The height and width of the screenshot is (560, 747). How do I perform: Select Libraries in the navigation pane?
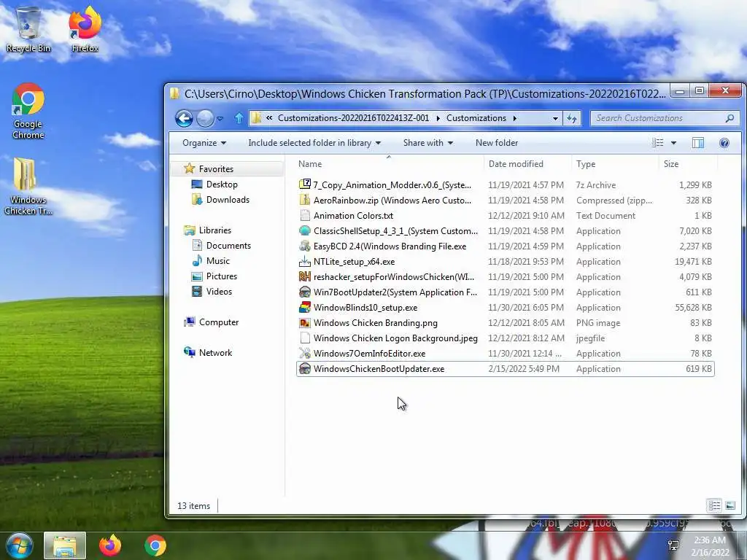(215, 230)
